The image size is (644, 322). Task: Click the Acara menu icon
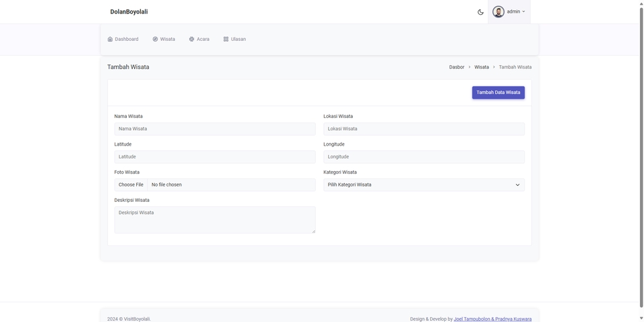tap(191, 40)
